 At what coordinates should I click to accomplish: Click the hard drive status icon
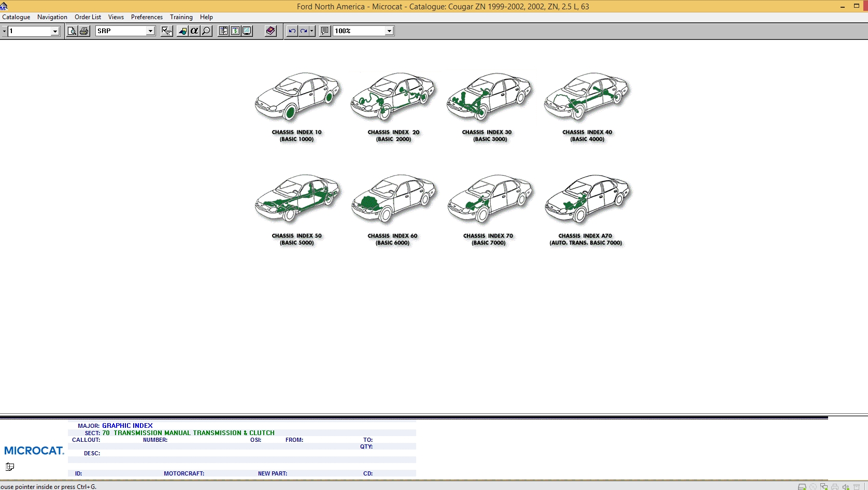click(802, 487)
